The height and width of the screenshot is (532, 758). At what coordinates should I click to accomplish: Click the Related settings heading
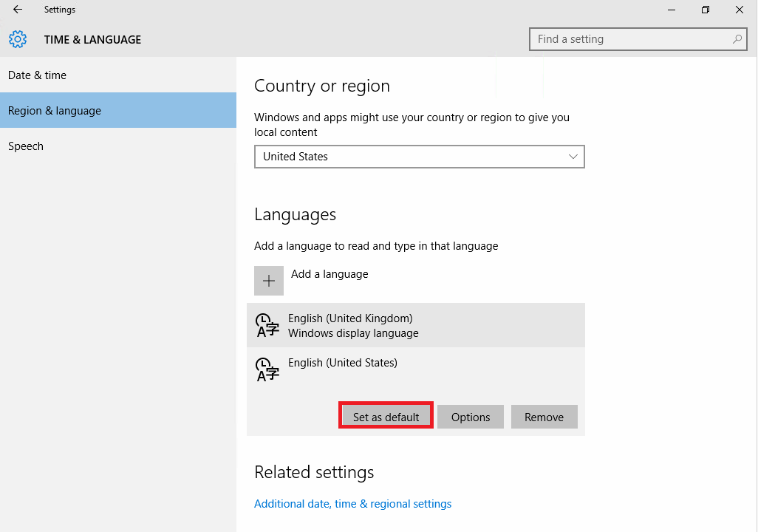coord(314,472)
